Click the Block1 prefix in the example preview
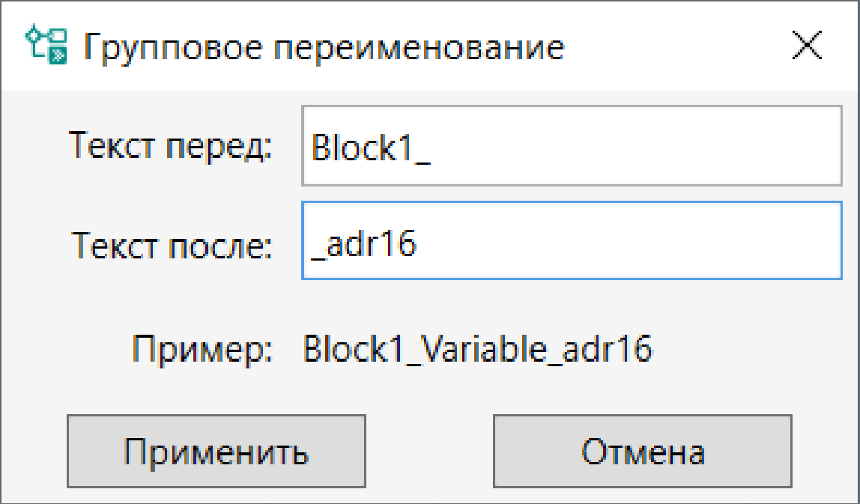This screenshot has width=860, height=504. (x=357, y=348)
